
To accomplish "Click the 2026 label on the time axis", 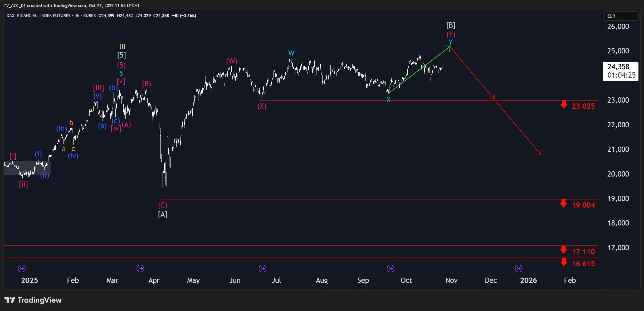I will 528,280.
